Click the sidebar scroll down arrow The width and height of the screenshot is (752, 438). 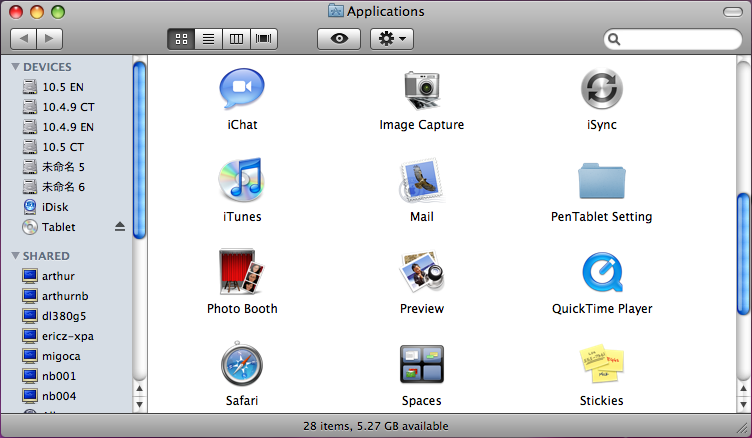click(x=139, y=403)
